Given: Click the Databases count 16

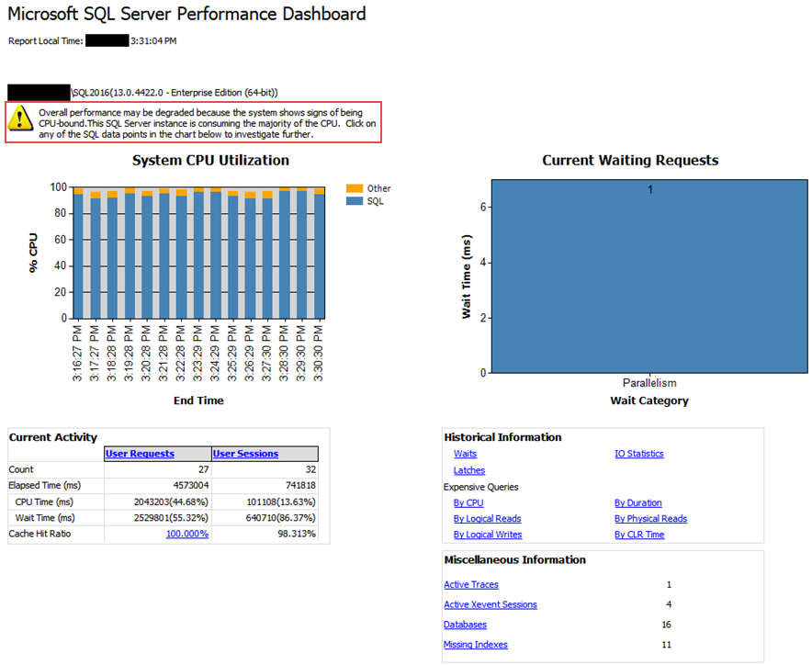Looking at the screenshot, I should point(667,625).
